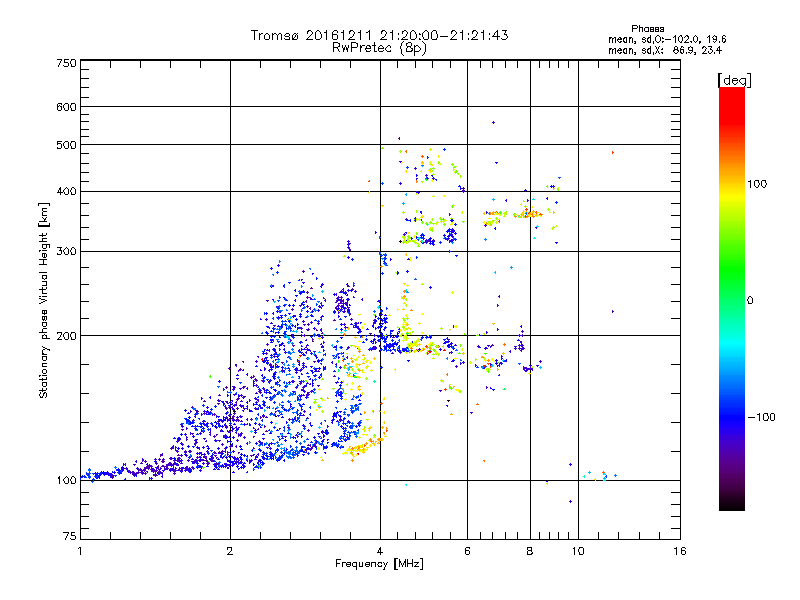
Task: Click the y-axis label 'Stationary phase Virtual Height [km]'
Action: [x=43, y=300]
